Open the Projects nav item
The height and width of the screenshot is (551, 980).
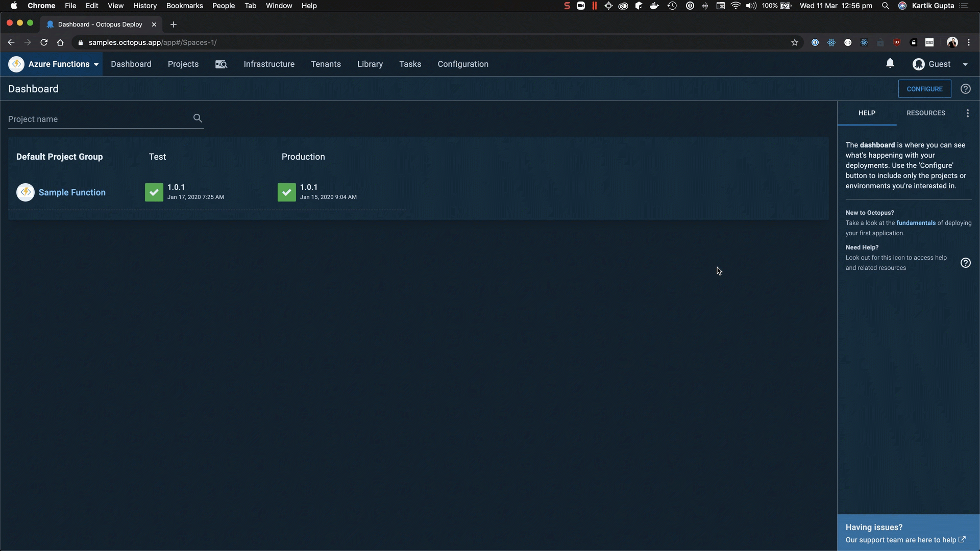(x=183, y=64)
